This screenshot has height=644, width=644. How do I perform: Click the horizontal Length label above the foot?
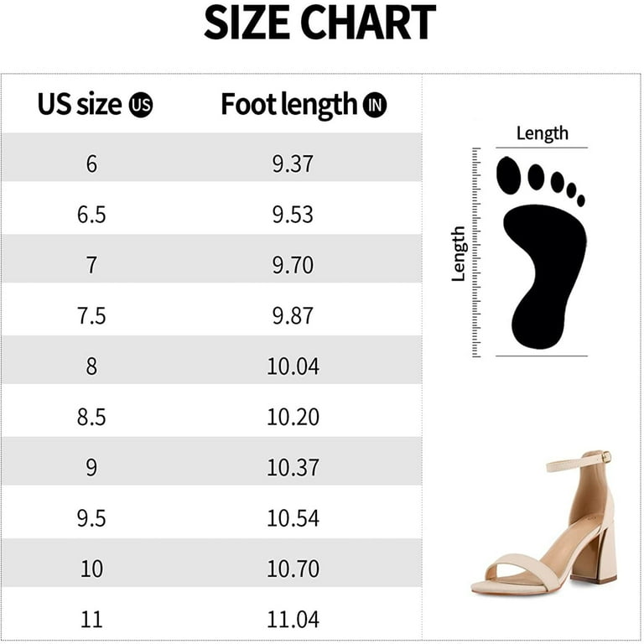[543, 133]
